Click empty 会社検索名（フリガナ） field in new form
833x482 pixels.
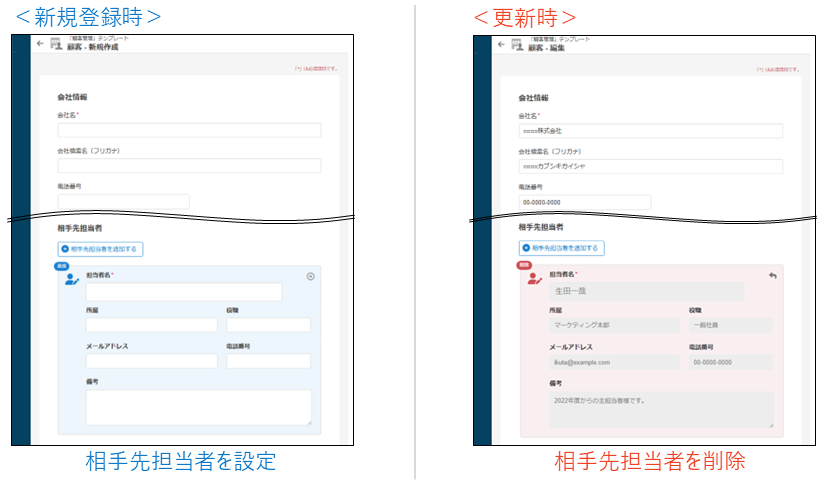[189, 166]
